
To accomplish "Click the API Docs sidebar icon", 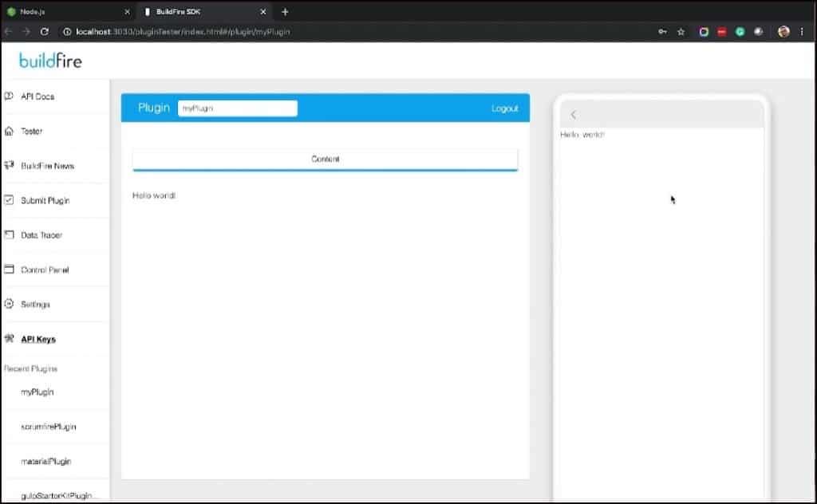I will [x=9, y=96].
